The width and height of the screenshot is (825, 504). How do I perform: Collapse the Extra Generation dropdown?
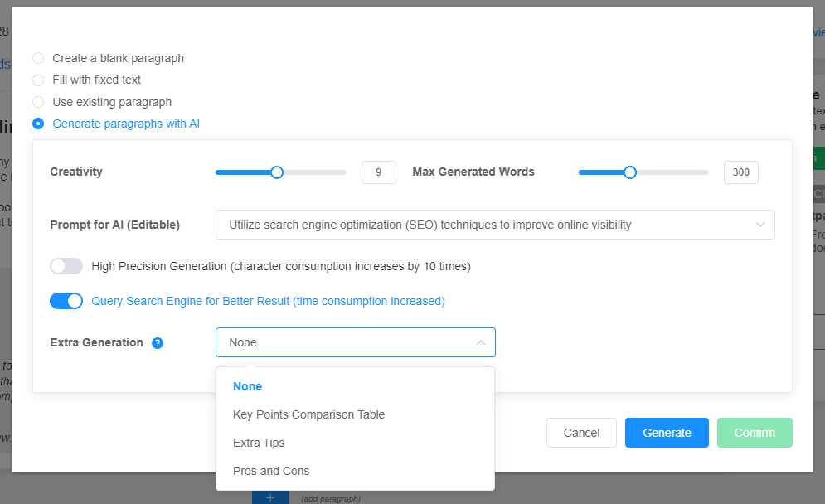pyautogui.click(x=356, y=342)
